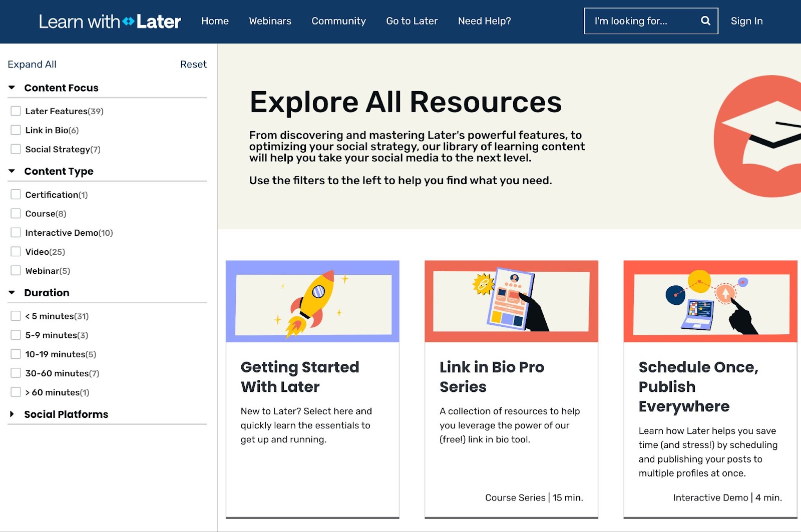This screenshot has width=801, height=532.
Task: Collapse the Content Type section
Action: [x=12, y=171]
